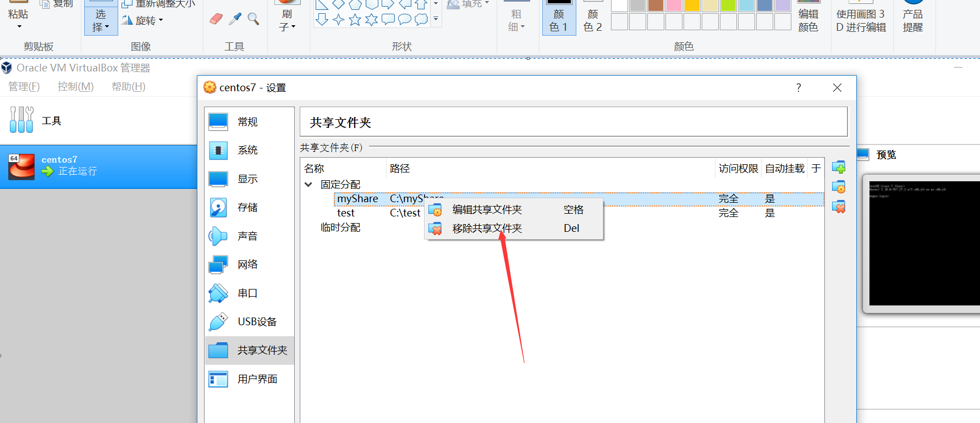Open the 帮助(H) menu

[129, 86]
